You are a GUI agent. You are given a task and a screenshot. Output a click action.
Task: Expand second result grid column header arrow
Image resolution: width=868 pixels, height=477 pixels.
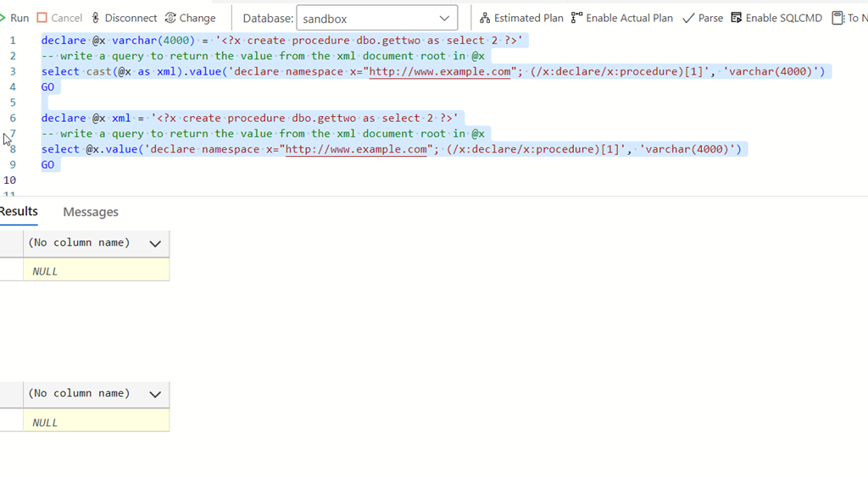click(155, 395)
